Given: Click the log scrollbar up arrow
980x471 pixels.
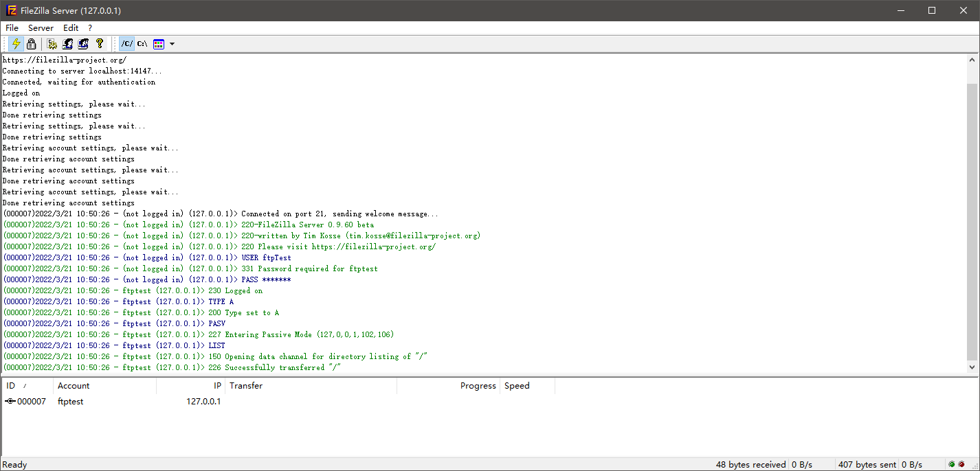Looking at the screenshot, I should point(972,60).
